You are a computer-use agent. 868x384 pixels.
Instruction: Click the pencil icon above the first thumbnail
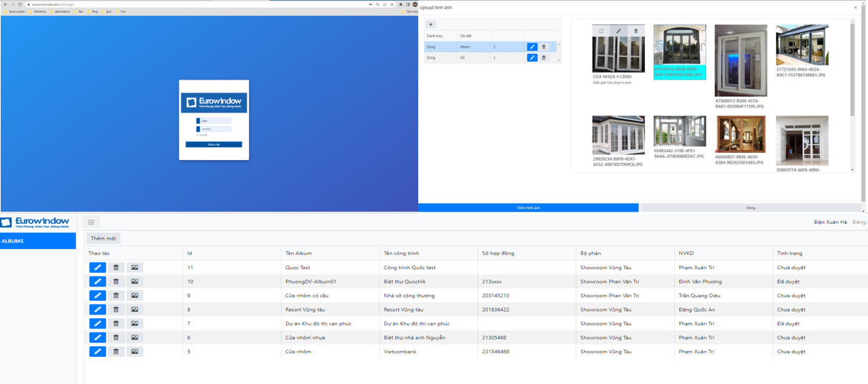coord(618,32)
